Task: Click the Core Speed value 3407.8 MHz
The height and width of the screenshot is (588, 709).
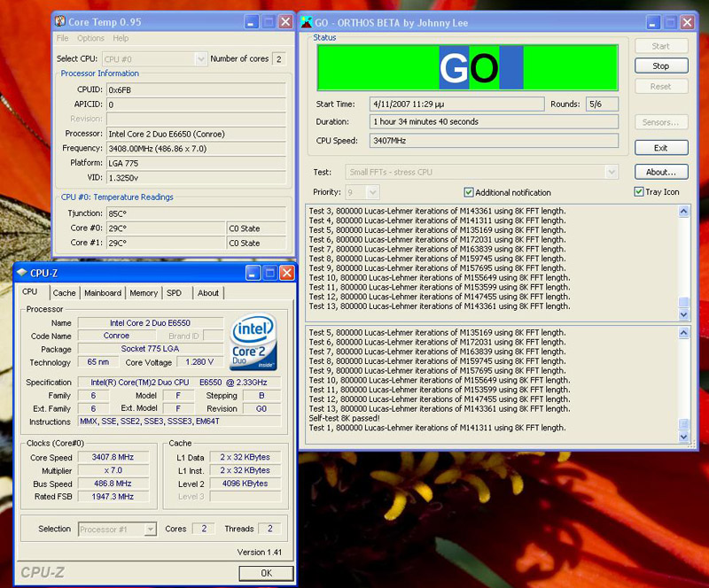Action: pos(113,457)
